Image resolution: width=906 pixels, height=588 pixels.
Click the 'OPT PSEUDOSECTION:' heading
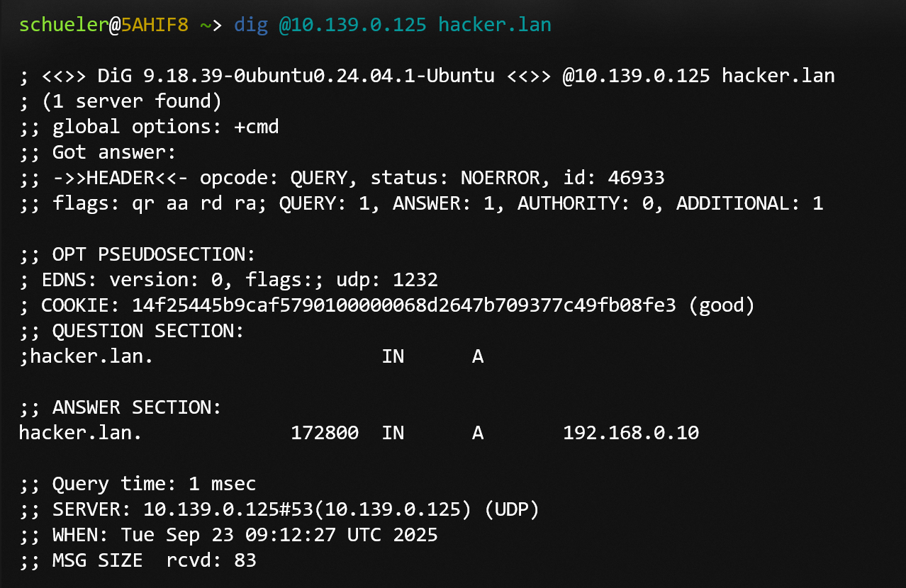[154, 254]
